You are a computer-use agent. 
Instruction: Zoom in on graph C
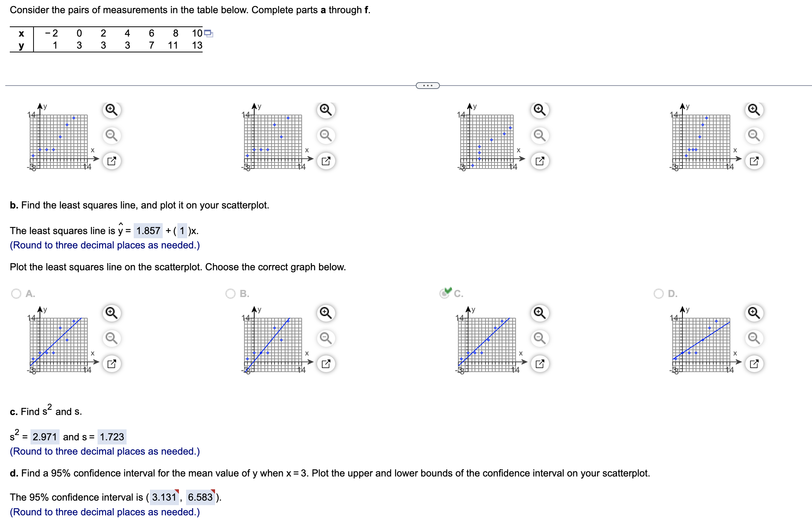(x=539, y=312)
